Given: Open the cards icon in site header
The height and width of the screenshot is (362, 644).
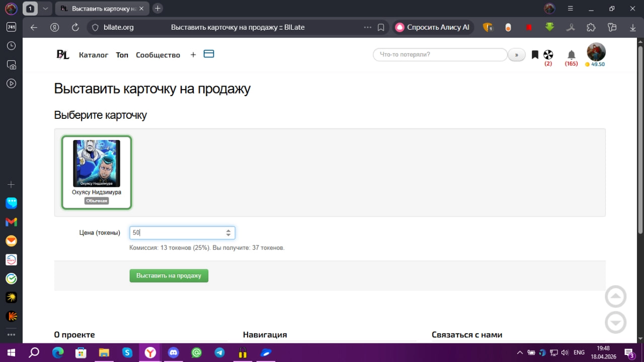Looking at the screenshot, I should (209, 54).
